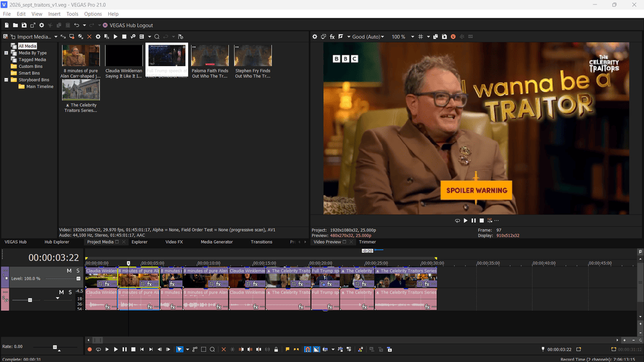Open the Insert menu
This screenshot has height=362, width=644.
[54, 14]
